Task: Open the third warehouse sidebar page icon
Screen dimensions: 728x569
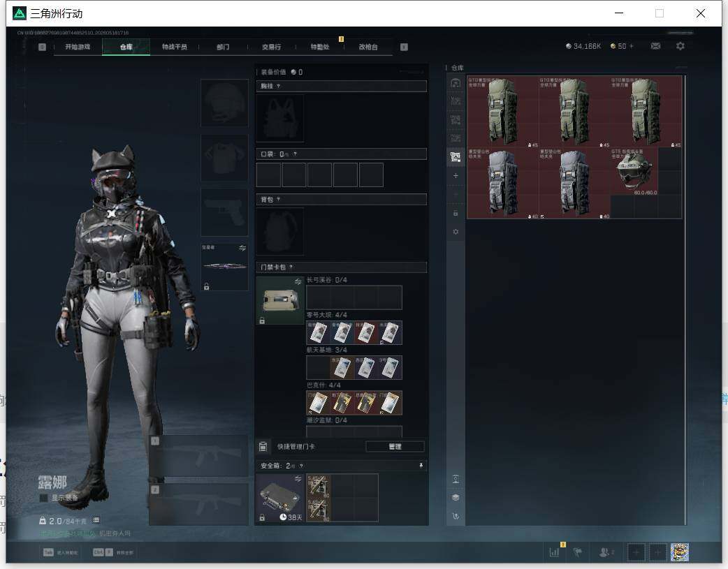Action: pos(456,120)
